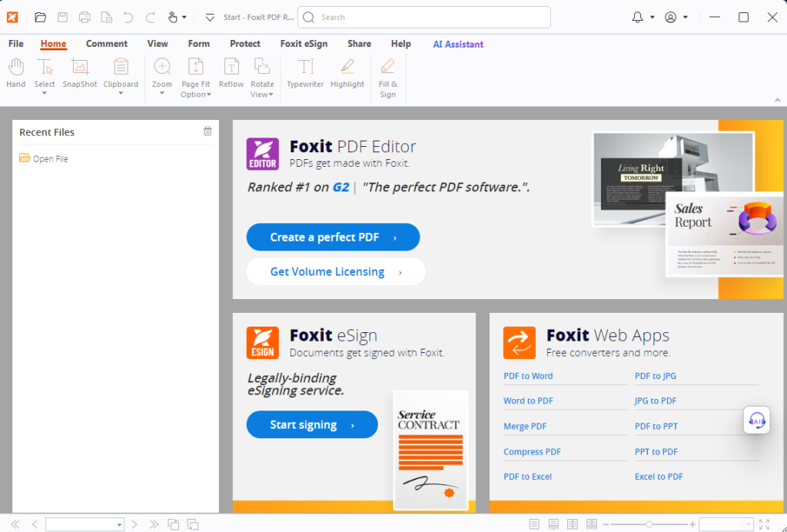Open the PDF to Excel link

(x=527, y=477)
